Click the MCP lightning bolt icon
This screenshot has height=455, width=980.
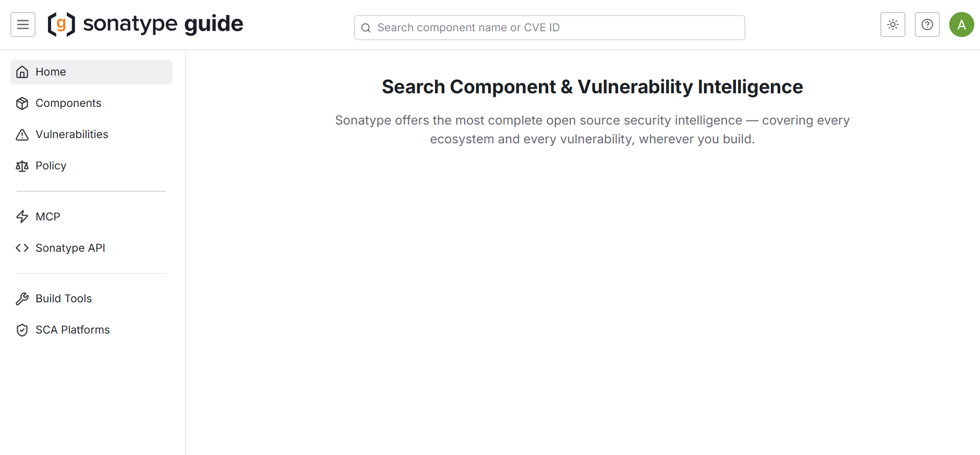[22, 217]
